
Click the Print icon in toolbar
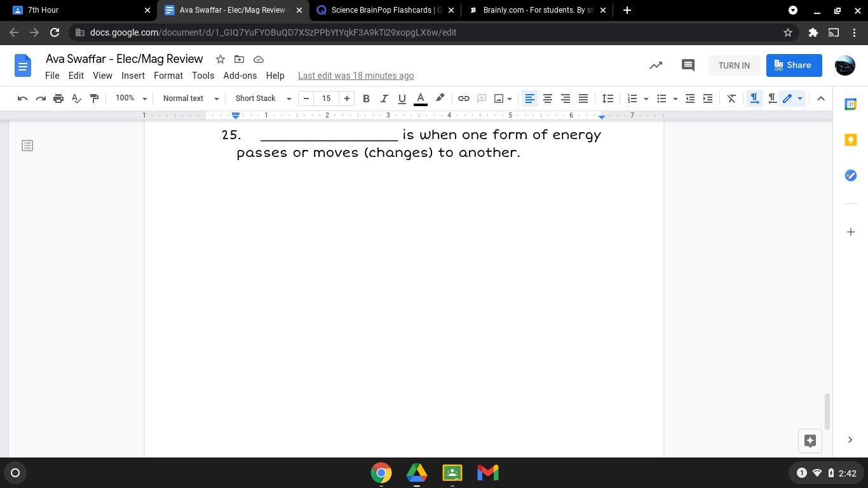click(x=58, y=98)
